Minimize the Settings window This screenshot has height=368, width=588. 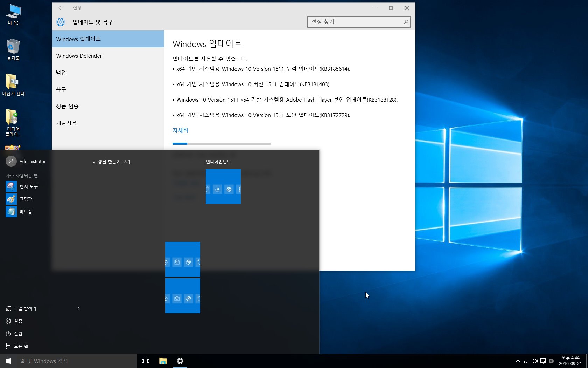[375, 8]
